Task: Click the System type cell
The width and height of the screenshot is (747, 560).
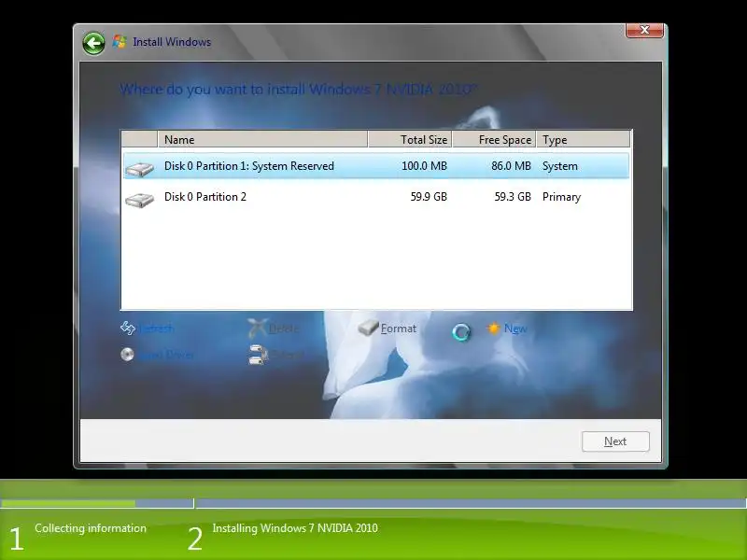Action: point(559,166)
